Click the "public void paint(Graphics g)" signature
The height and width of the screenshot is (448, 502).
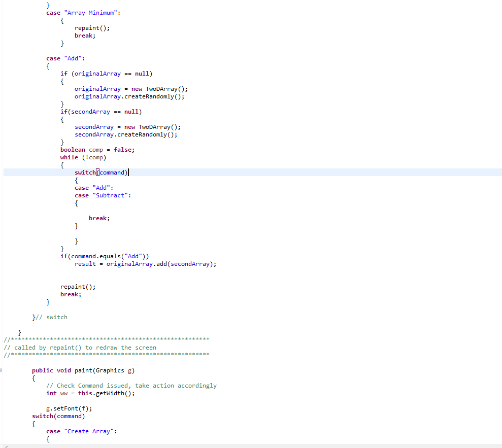(x=83, y=370)
